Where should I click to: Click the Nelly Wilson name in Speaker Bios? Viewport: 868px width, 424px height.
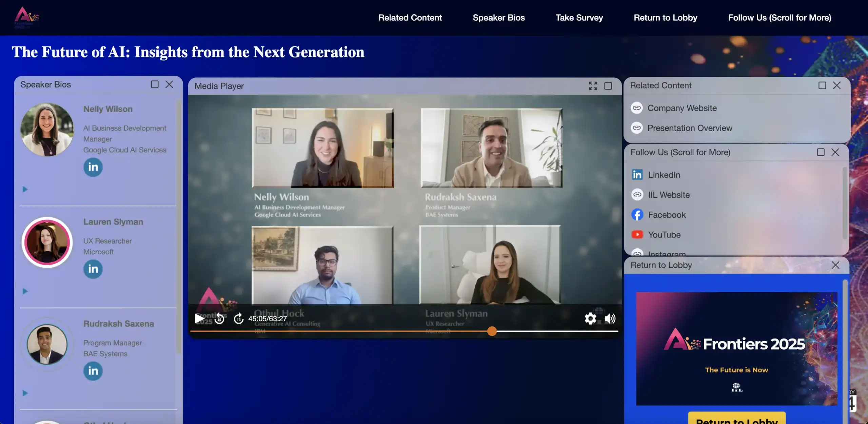[x=108, y=109]
